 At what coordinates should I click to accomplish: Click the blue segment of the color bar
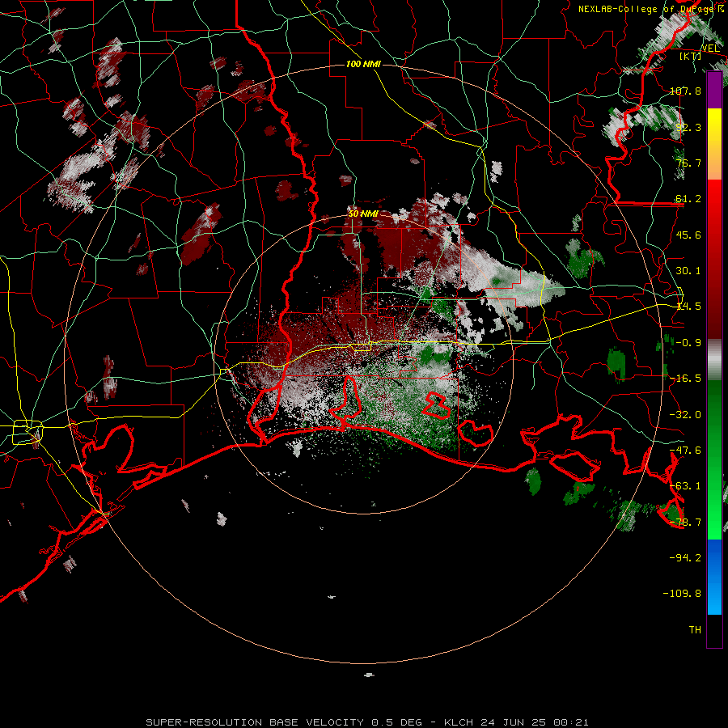click(714, 577)
